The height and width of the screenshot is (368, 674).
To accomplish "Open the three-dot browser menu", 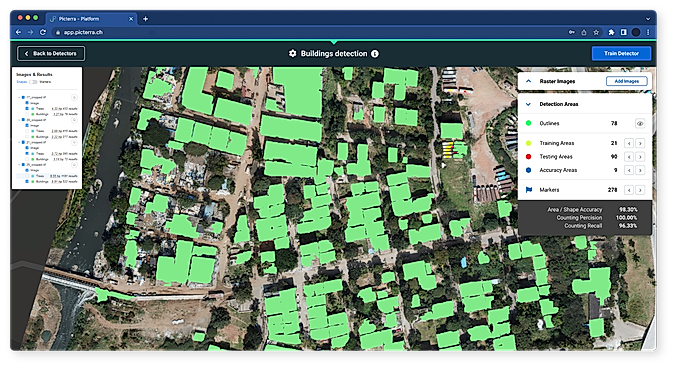I will coord(648,32).
